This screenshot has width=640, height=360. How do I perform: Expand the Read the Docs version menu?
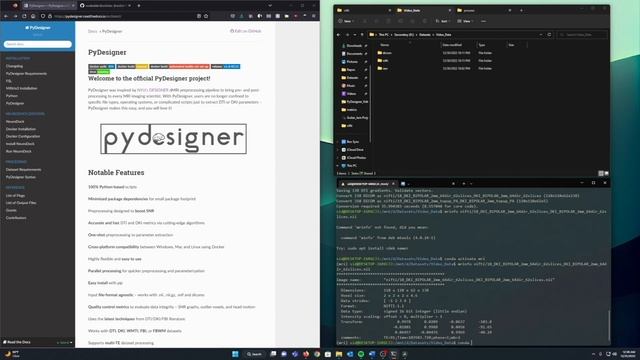coord(38,342)
